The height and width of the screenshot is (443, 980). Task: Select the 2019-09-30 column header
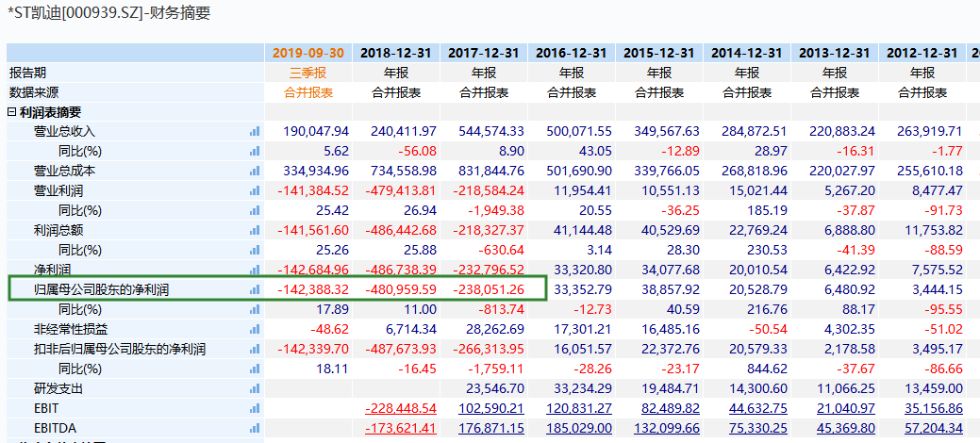pyautogui.click(x=308, y=53)
